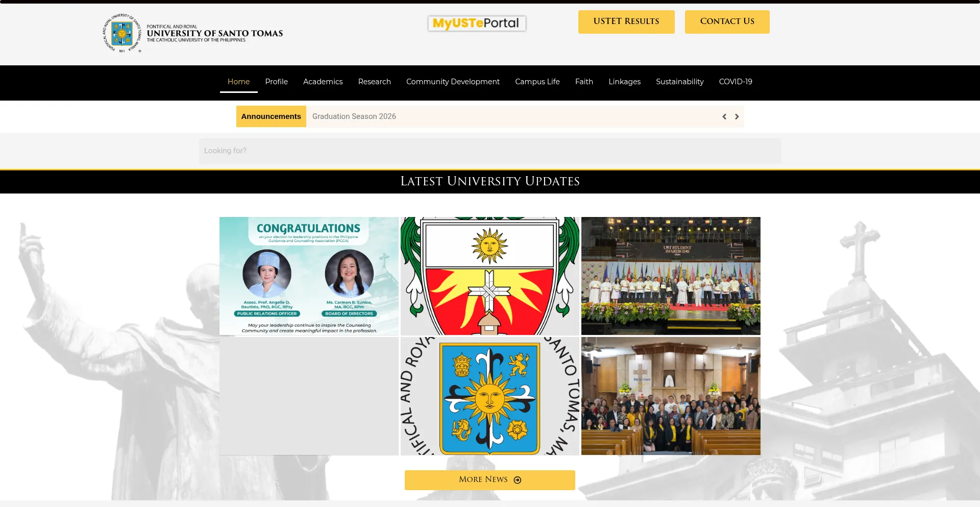The height and width of the screenshot is (507, 980).
Task: Click the More News button
Action: point(490,480)
